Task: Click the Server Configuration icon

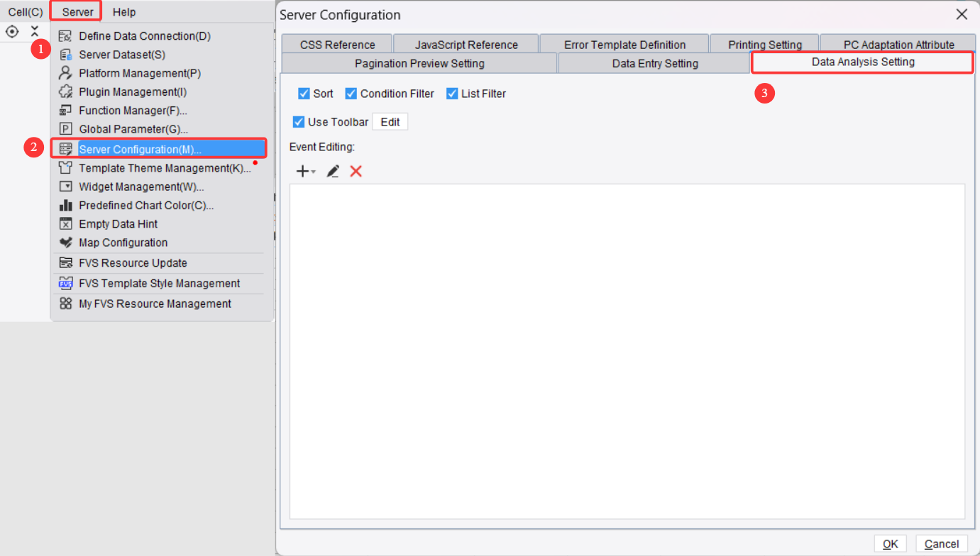Action: tap(65, 149)
